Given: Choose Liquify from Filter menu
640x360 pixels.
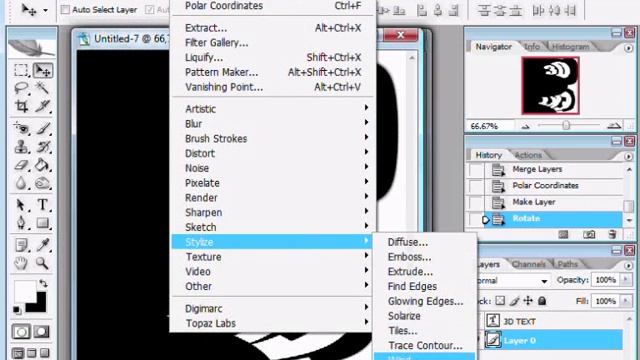Looking at the screenshot, I should (x=272, y=58).
